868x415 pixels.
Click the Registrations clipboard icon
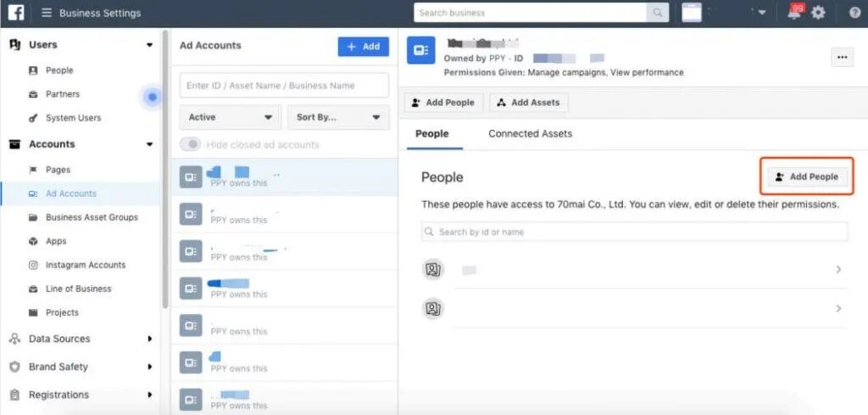pos(15,395)
